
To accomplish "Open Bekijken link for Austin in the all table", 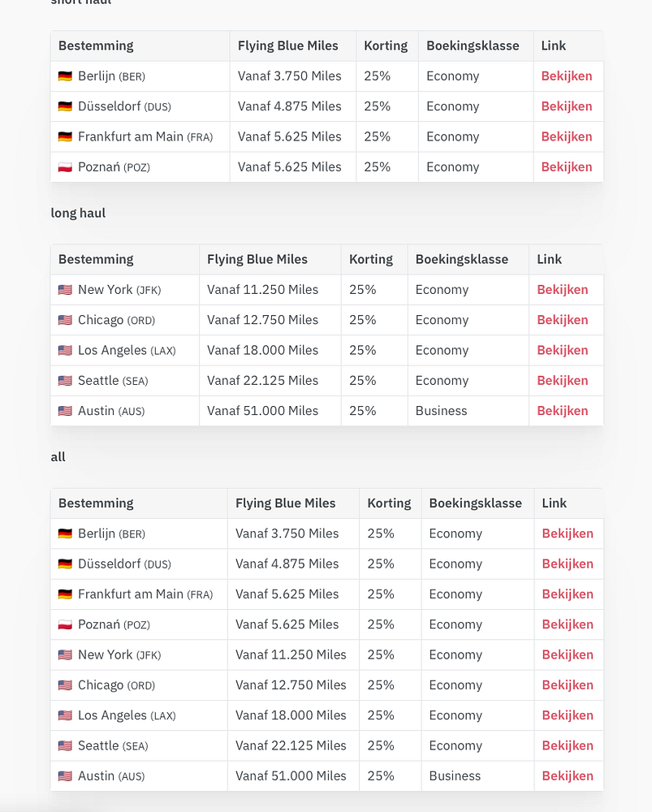I will pyautogui.click(x=568, y=776).
